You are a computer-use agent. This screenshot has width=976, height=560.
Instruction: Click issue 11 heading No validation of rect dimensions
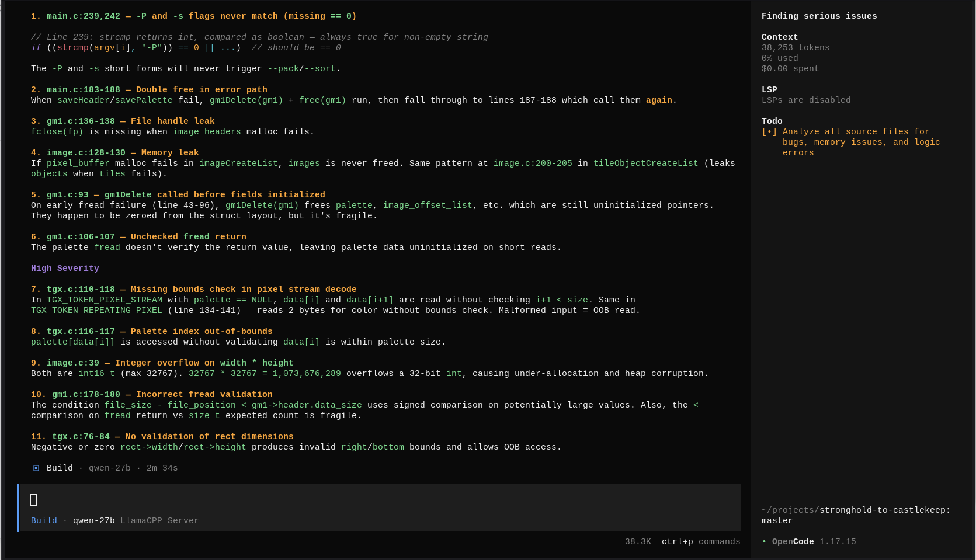[x=162, y=437]
